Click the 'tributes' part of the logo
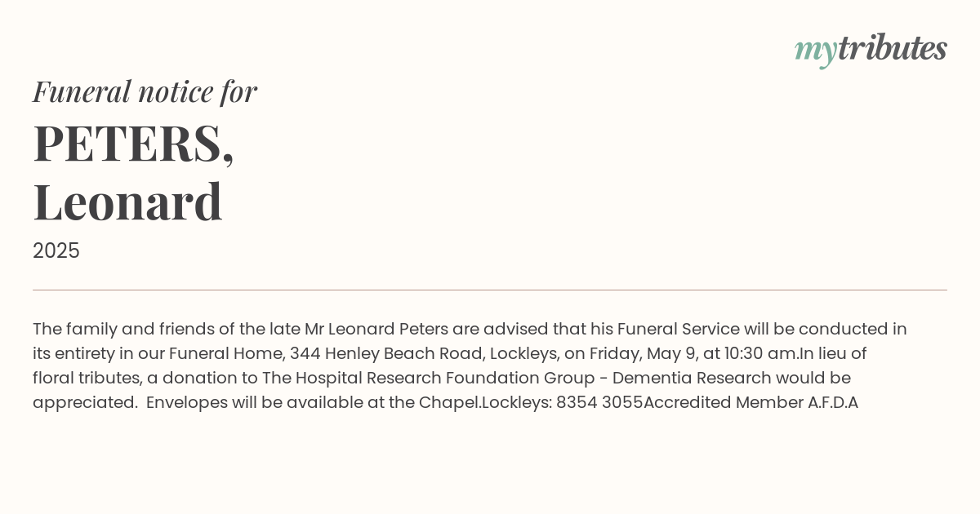This screenshot has height=514, width=980. [893, 48]
